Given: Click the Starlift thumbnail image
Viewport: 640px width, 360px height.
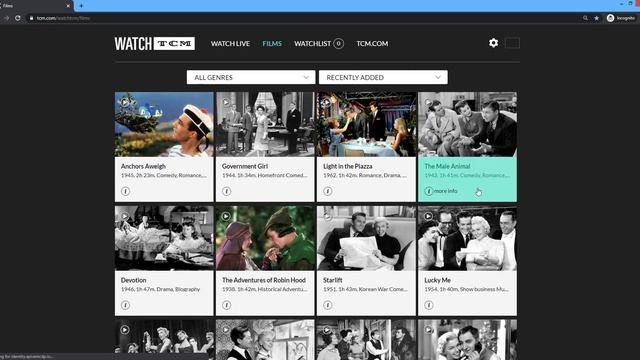Looking at the screenshot, I should pos(367,238).
